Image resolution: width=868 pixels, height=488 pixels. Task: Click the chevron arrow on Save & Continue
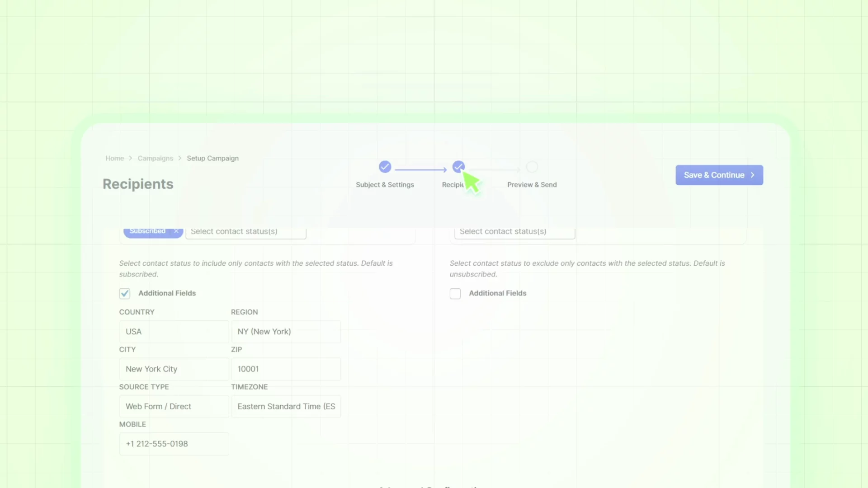click(753, 175)
